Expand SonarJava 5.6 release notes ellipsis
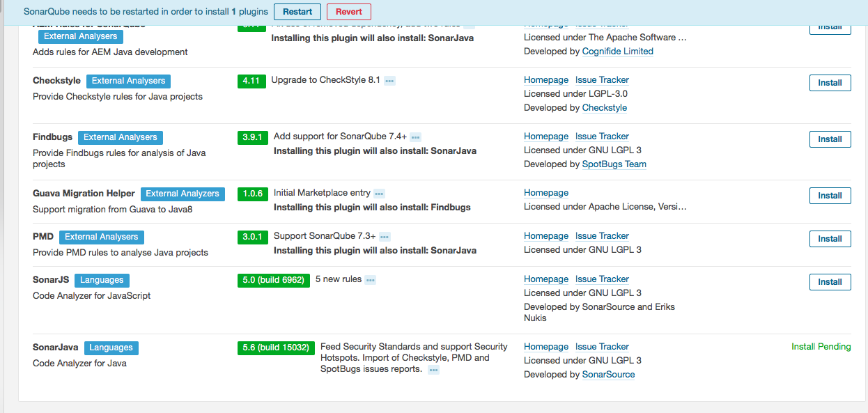The height and width of the screenshot is (413, 868). pyautogui.click(x=434, y=370)
